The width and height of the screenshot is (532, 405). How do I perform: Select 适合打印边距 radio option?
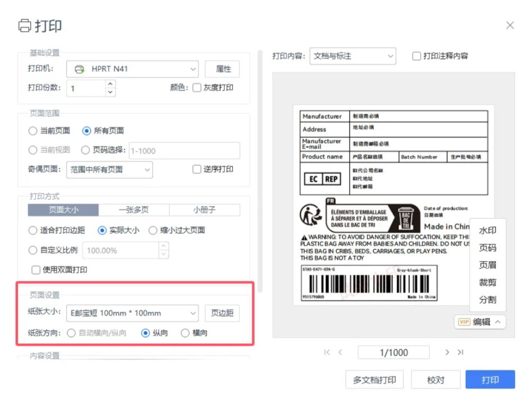[33, 231]
